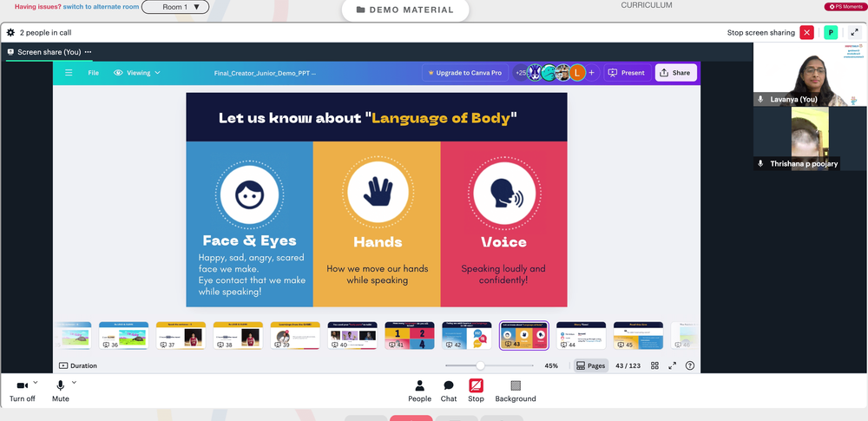Open call settings gear icon
Screen dimensions: 868x421
pyautogui.click(x=10, y=33)
